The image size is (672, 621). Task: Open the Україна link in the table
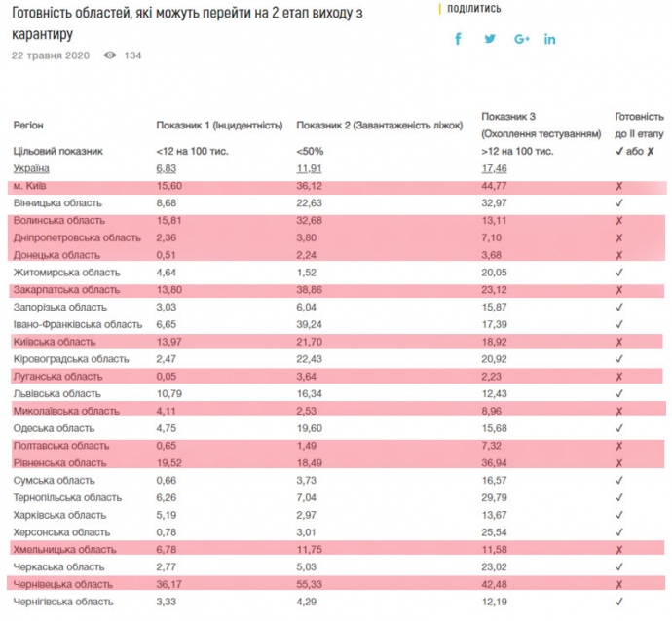[x=31, y=168]
